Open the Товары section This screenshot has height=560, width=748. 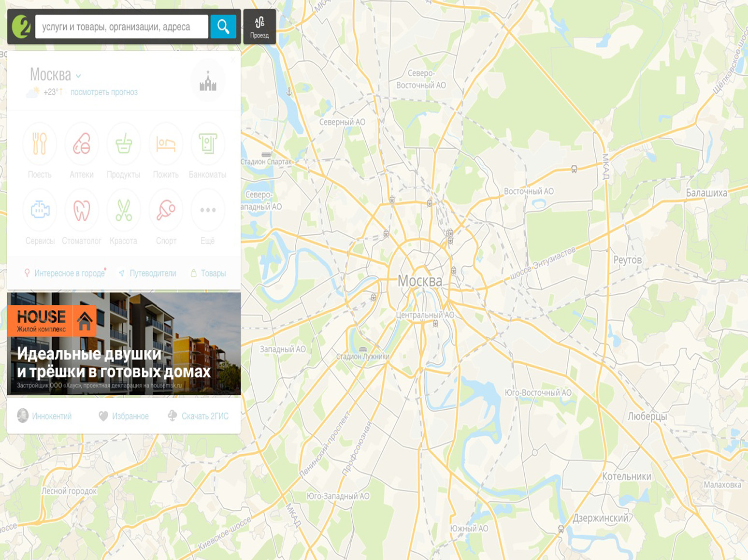coord(213,273)
